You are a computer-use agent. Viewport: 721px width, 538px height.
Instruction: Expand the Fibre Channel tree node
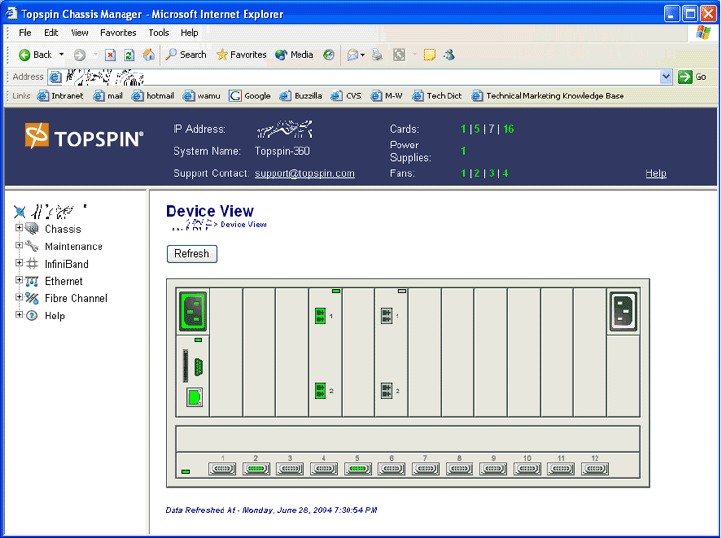19,298
